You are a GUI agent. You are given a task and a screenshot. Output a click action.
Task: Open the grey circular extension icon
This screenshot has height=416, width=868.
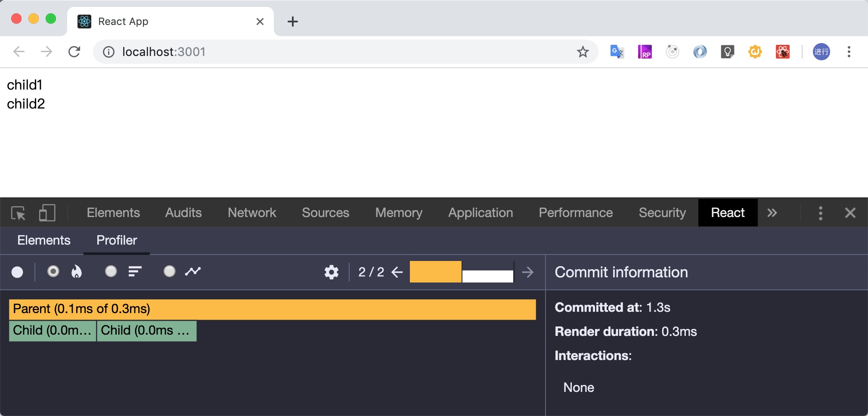click(673, 52)
